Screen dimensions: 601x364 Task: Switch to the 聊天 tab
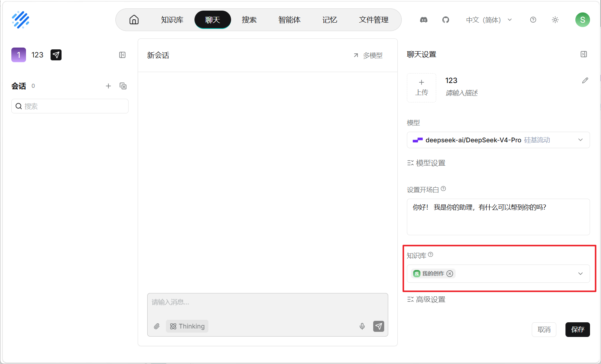tap(213, 20)
